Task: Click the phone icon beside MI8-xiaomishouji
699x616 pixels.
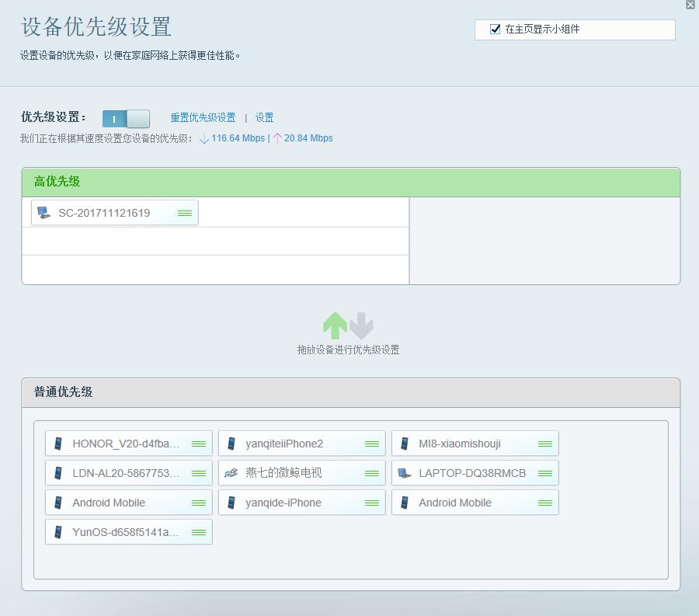Action: tap(405, 443)
